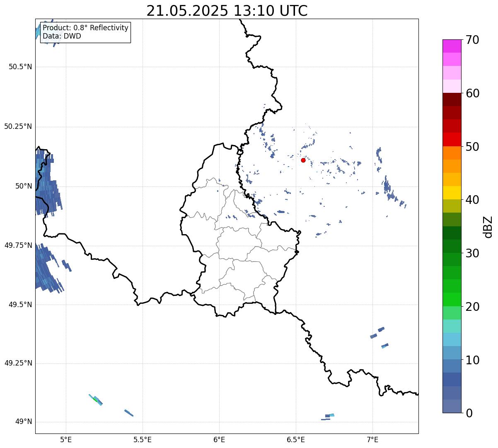498x448 pixels.
Task: Click the '5.5°E' longitude label
Action: point(143,439)
